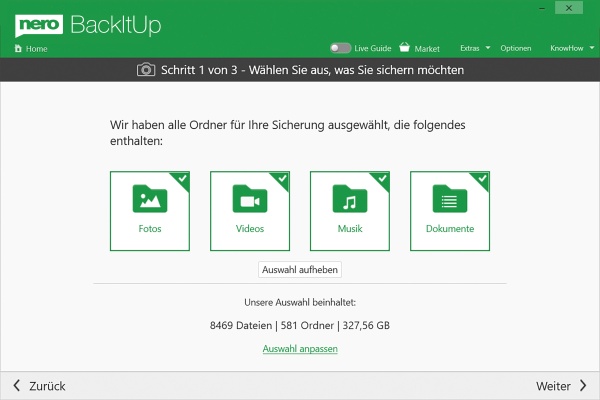
Task: Click the Market basket icon
Action: (x=404, y=47)
